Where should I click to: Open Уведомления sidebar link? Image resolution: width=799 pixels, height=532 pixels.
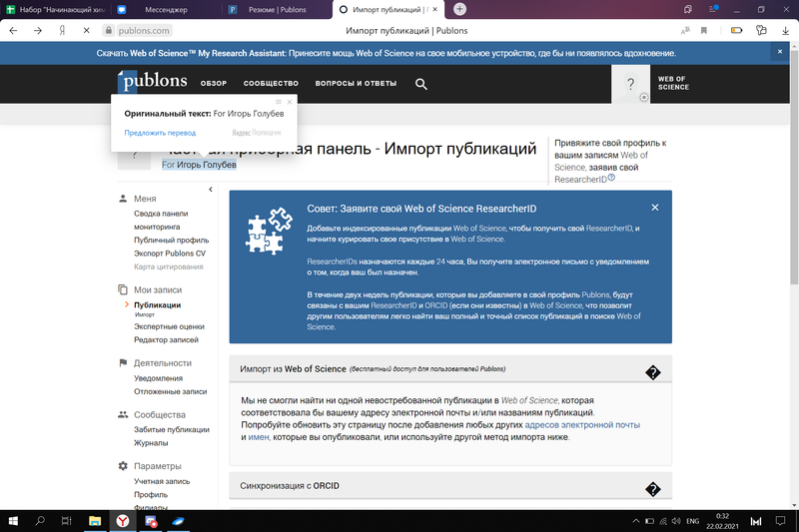click(x=158, y=378)
